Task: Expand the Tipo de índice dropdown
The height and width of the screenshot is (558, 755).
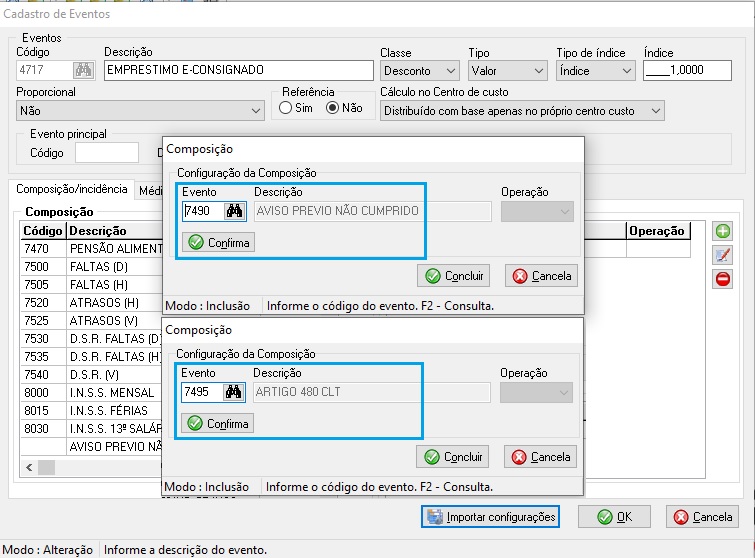Action: (595, 71)
